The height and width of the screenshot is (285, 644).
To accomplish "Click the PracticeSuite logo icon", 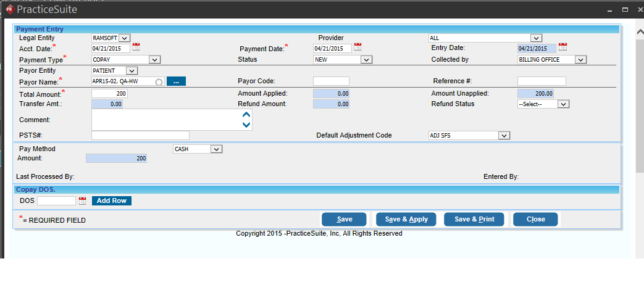I will point(10,9).
